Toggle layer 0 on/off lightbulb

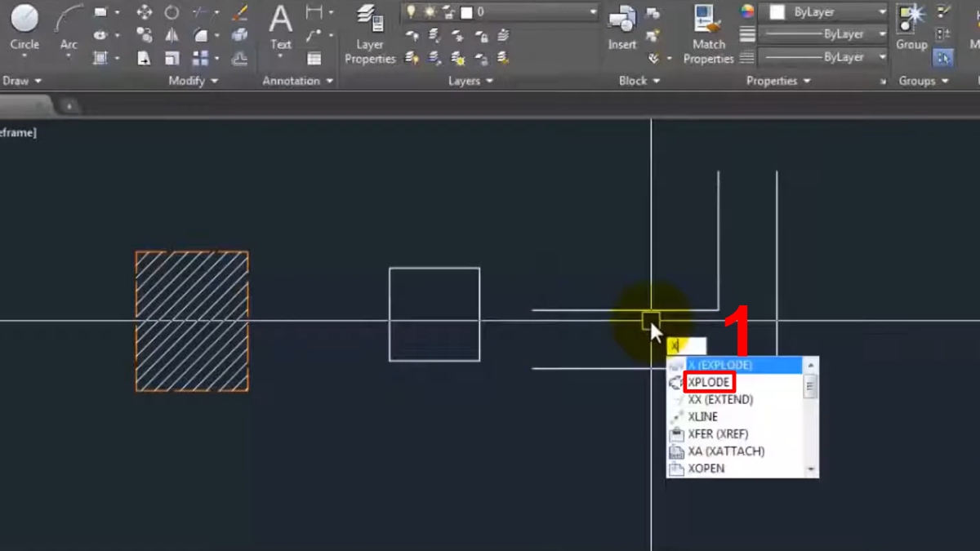click(412, 12)
